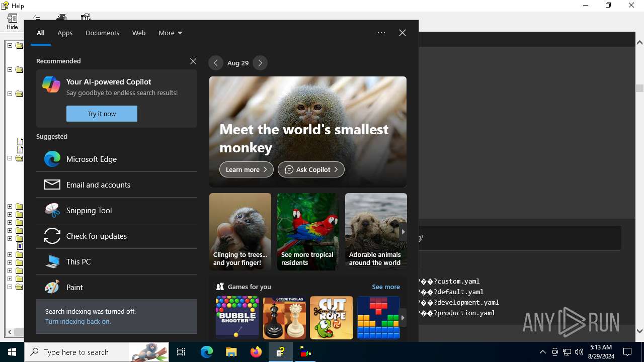
Task: Open Clinging to trees thumbnail
Action: pyautogui.click(x=240, y=232)
